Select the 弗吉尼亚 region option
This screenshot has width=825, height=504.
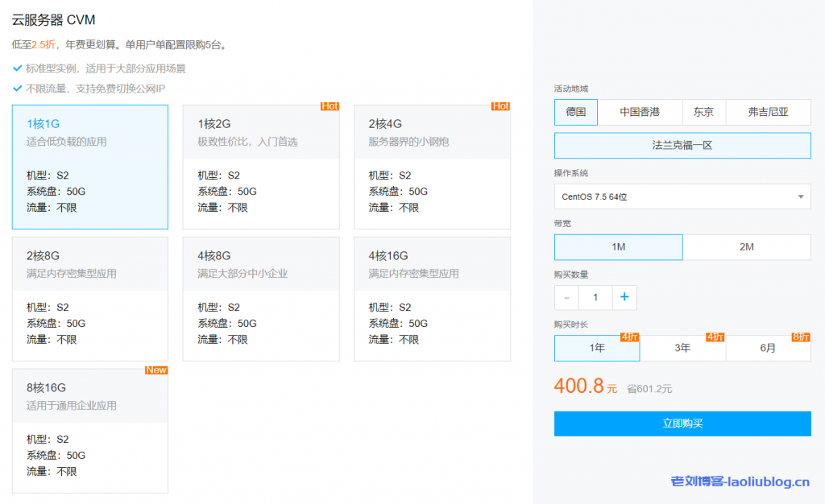[x=768, y=112]
